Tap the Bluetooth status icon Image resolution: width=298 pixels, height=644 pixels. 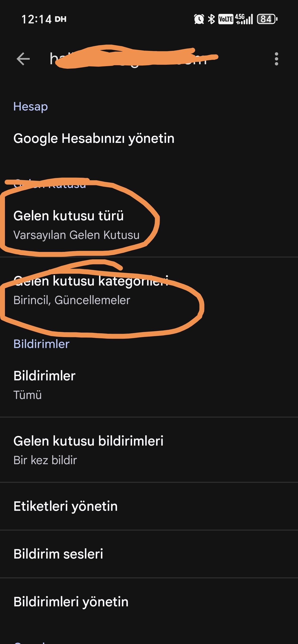pos(212,19)
